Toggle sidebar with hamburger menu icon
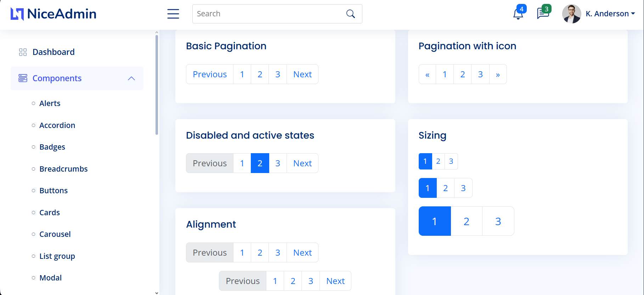This screenshot has width=644, height=295. click(x=173, y=14)
